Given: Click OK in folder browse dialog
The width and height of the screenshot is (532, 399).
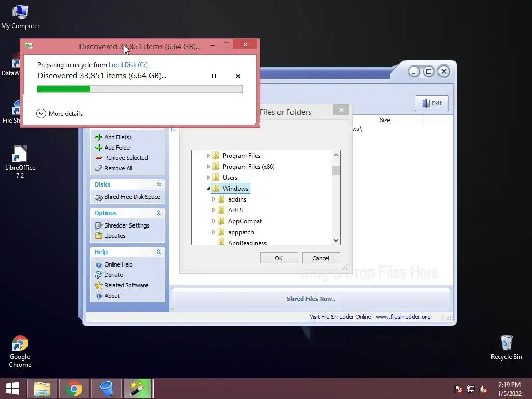Looking at the screenshot, I should pyautogui.click(x=279, y=258).
